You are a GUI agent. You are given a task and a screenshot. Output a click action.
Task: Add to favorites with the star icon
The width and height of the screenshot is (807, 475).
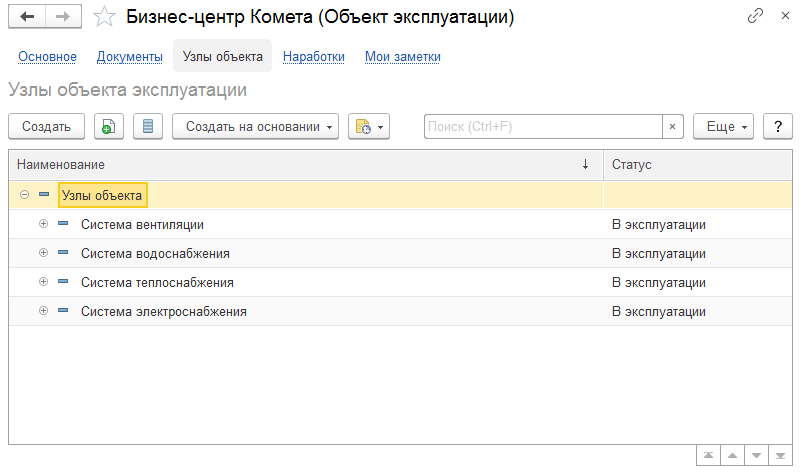tap(104, 17)
